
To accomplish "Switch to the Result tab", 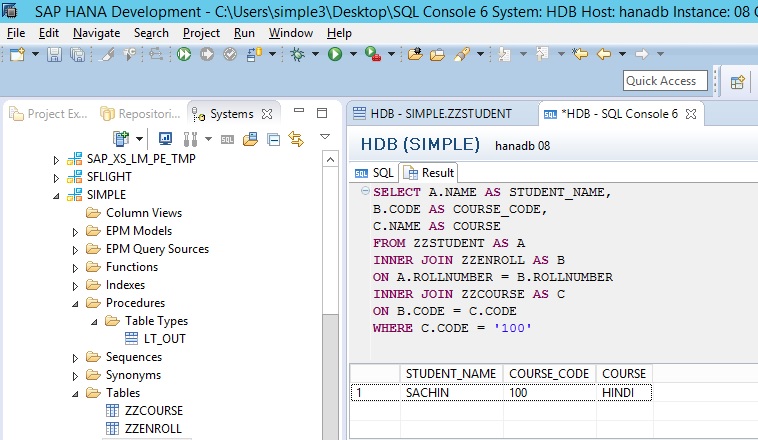I will coord(429,173).
